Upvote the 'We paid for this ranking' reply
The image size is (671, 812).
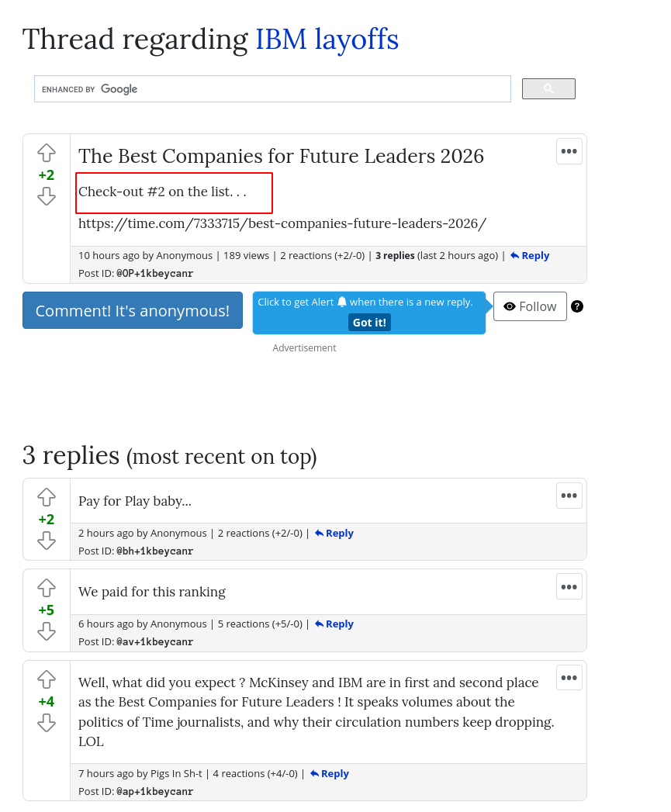(x=47, y=588)
